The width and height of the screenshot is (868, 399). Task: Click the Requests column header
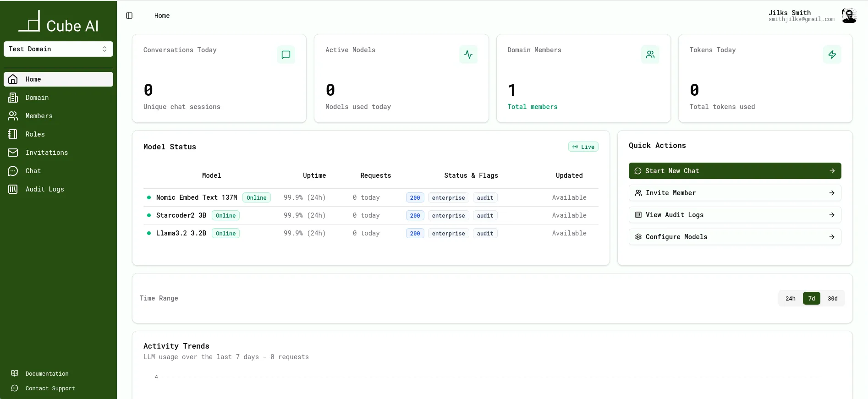coord(375,175)
